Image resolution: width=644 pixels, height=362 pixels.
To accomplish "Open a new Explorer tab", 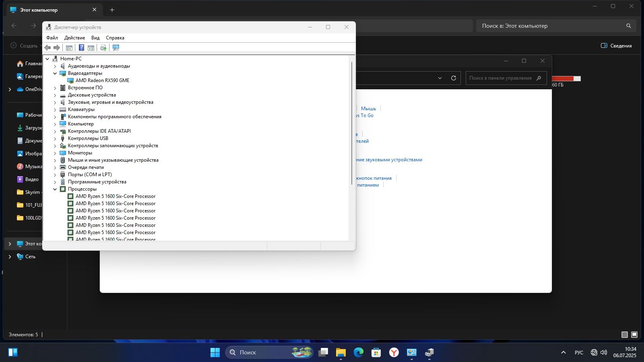I will point(112,10).
